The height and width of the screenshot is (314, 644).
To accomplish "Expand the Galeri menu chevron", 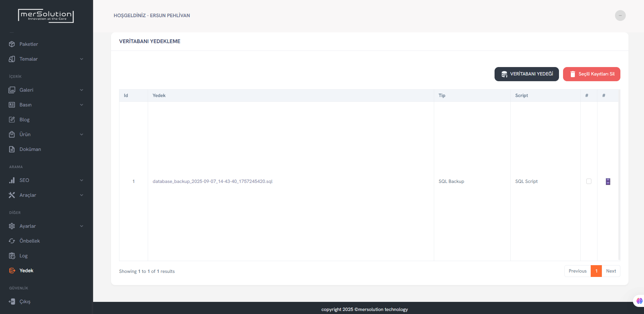I will point(82,90).
